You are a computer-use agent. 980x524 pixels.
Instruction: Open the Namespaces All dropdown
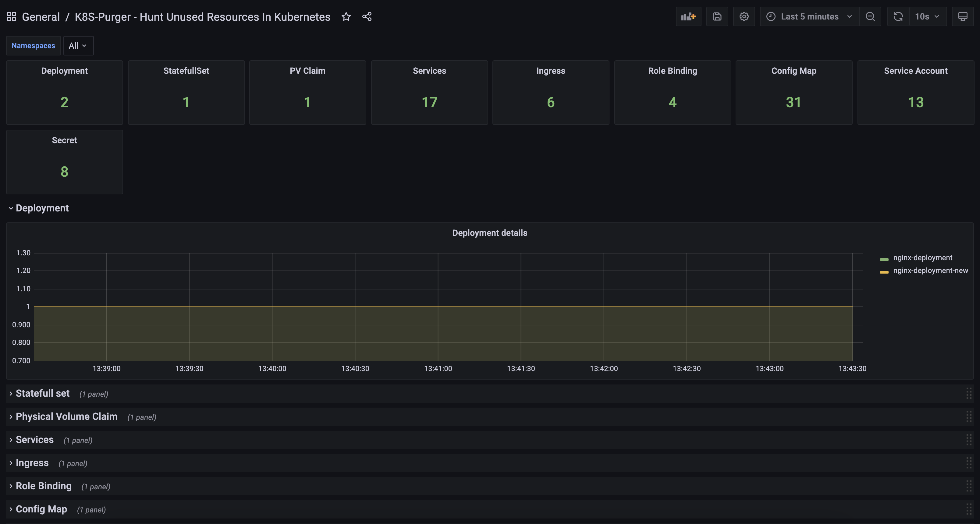point(78,46)
